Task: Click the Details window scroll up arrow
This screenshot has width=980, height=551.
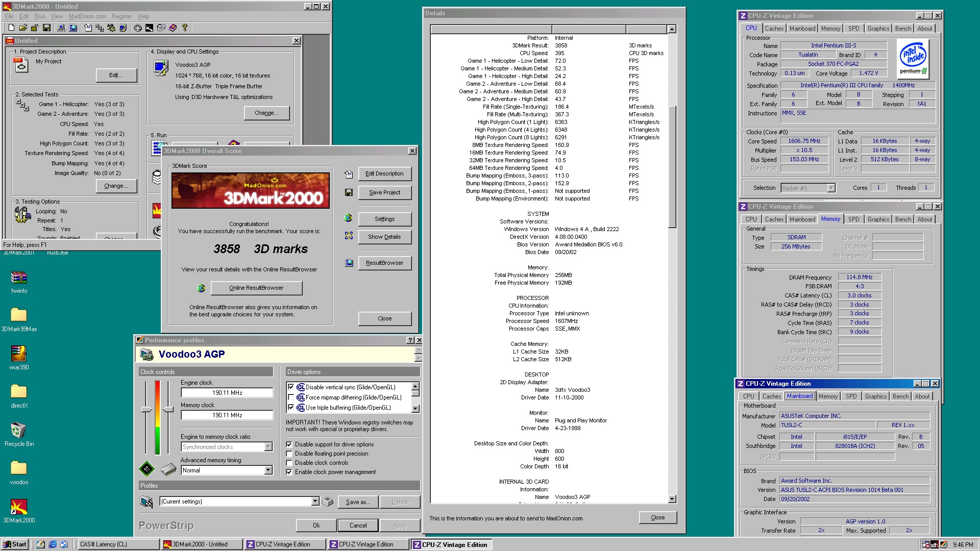Action: coord(672,29)
